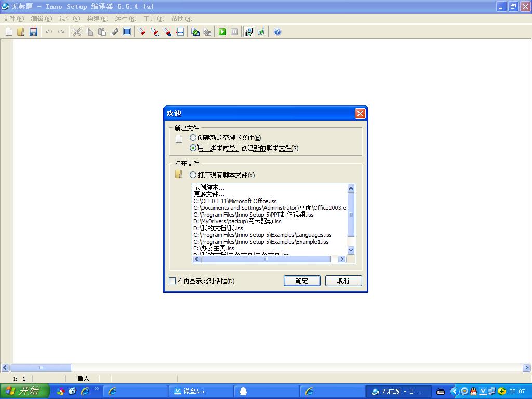Click editor horizontal scrollbar left arrow

pyautogui.click(x=5, y=367)
